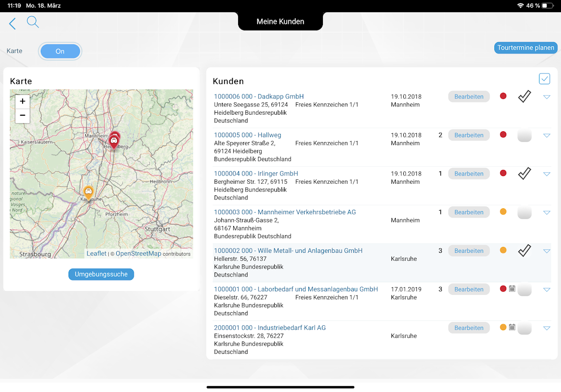Click Bearbeiten for Dadkapp GmbH
The image size is (561, 392).
(x=469, y=97)
